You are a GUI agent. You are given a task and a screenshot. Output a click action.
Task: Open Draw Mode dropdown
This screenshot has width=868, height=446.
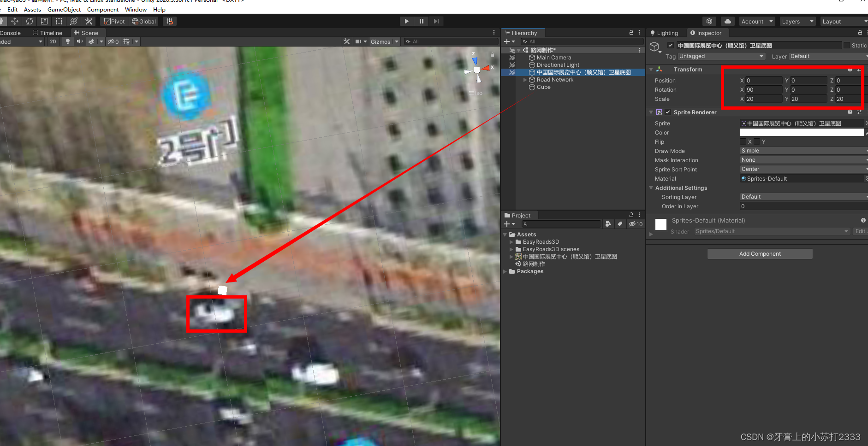(804, 151)
